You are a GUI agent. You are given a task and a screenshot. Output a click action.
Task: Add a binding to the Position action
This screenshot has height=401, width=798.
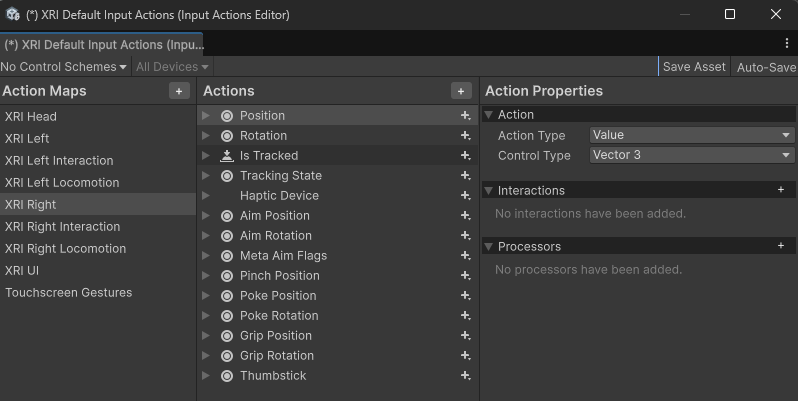point(465,116)
